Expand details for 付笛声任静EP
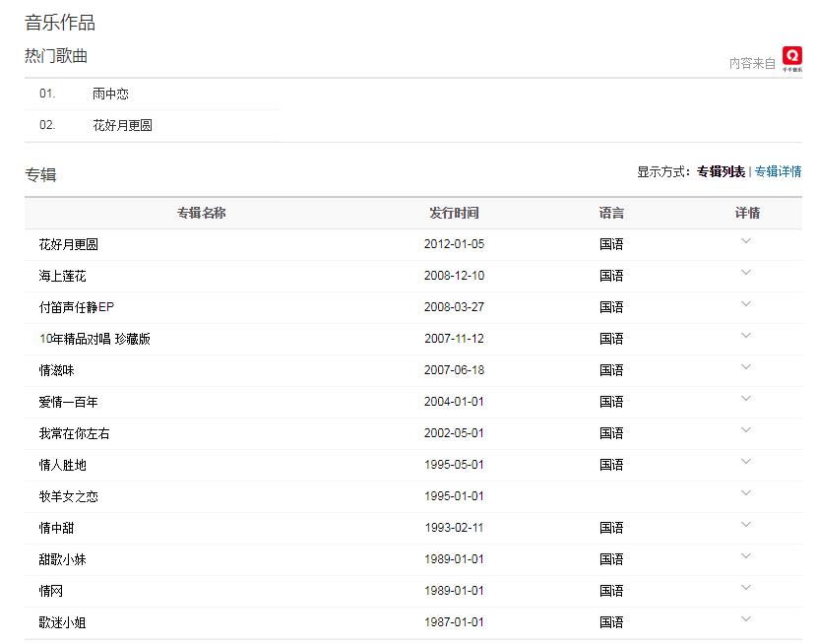The width and height of the screenshot is (817, 644). click(x=746, y=304)
